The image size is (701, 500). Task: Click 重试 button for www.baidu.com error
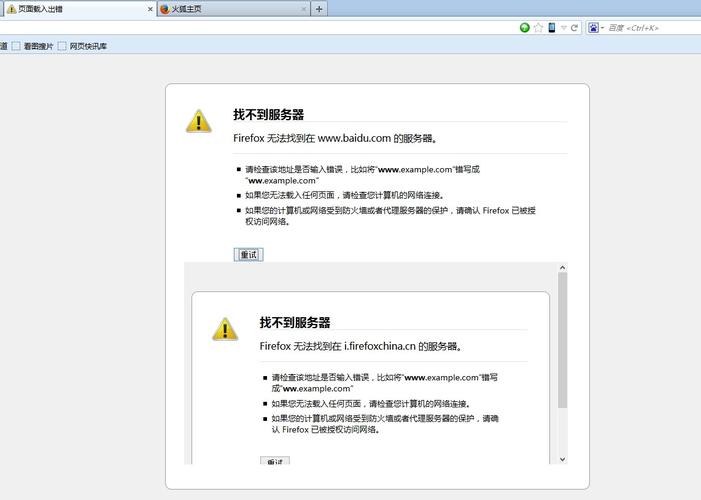coord(249,254)
